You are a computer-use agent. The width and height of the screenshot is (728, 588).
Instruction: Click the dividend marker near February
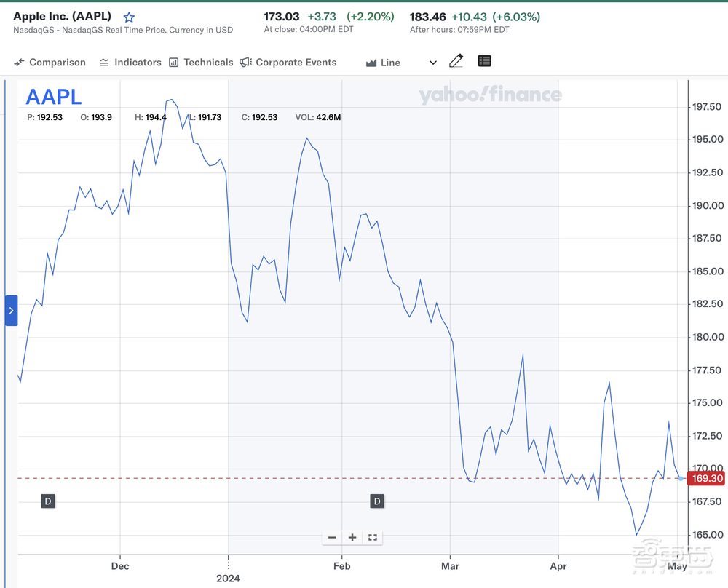tap(377, 501)
